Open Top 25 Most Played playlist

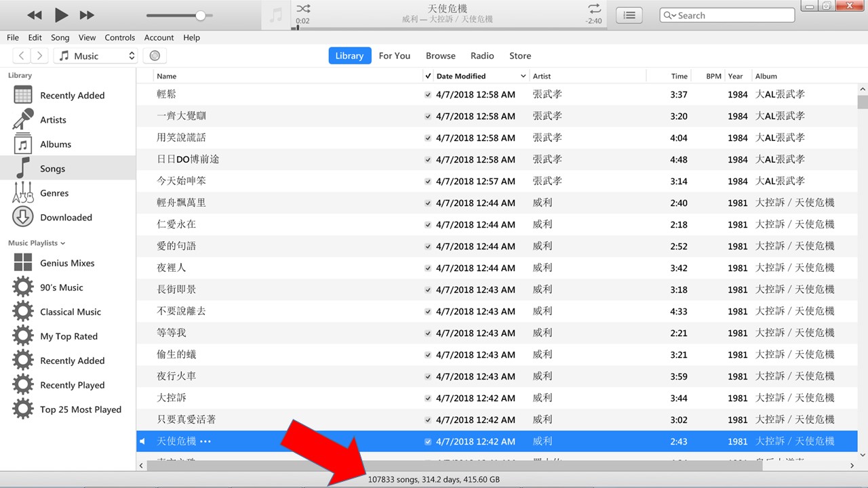[x=68, y=409]
